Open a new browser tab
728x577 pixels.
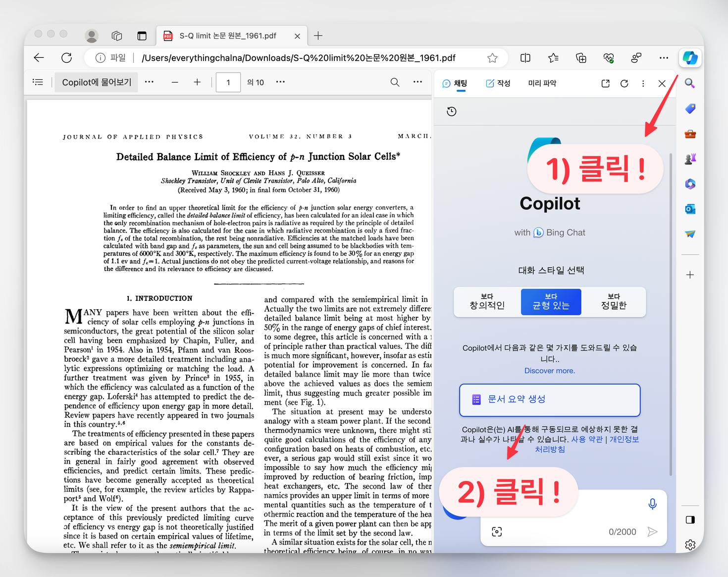click(x=318, y=36)
